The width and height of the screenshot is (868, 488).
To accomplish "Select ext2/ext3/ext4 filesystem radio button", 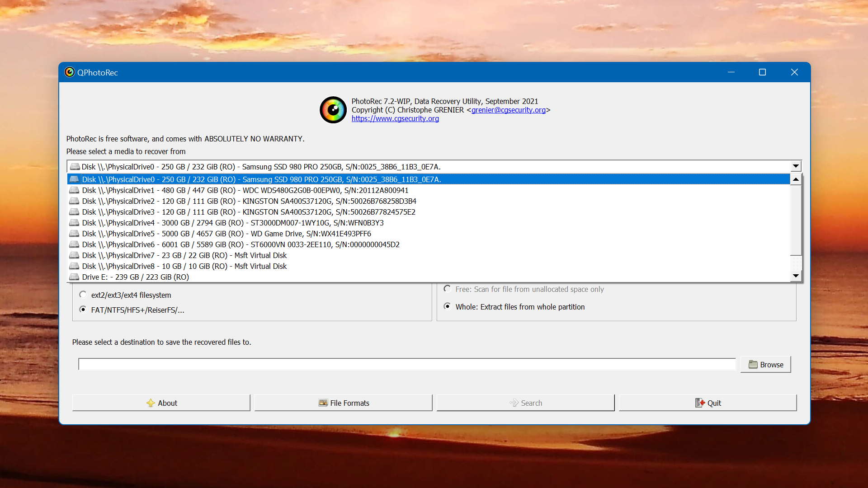I will pos(83,294).
